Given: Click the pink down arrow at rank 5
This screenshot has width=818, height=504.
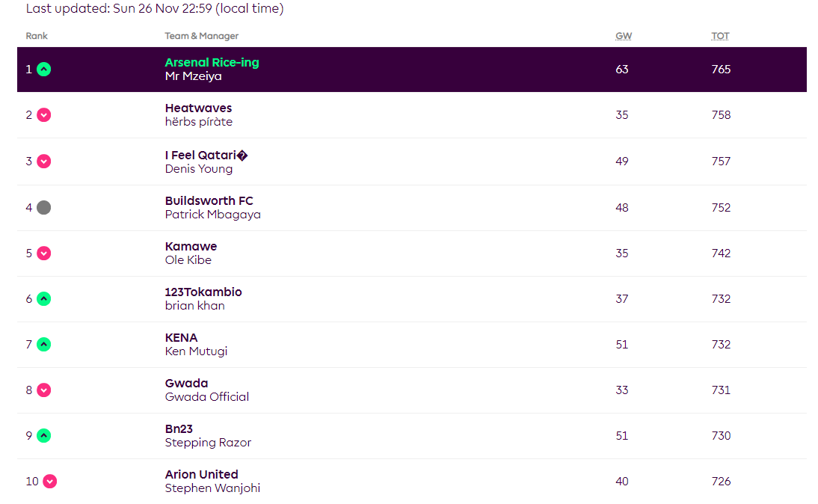Looking at the screenshot, I should [44, 253].
